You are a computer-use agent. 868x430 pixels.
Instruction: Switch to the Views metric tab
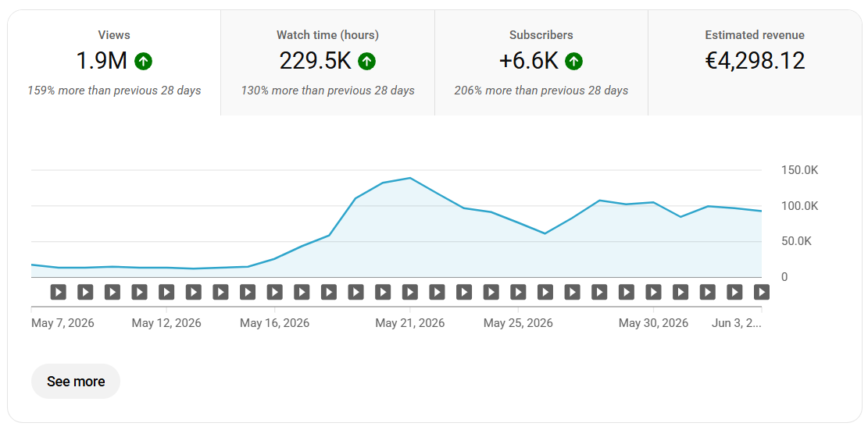(x=114, y=63)
